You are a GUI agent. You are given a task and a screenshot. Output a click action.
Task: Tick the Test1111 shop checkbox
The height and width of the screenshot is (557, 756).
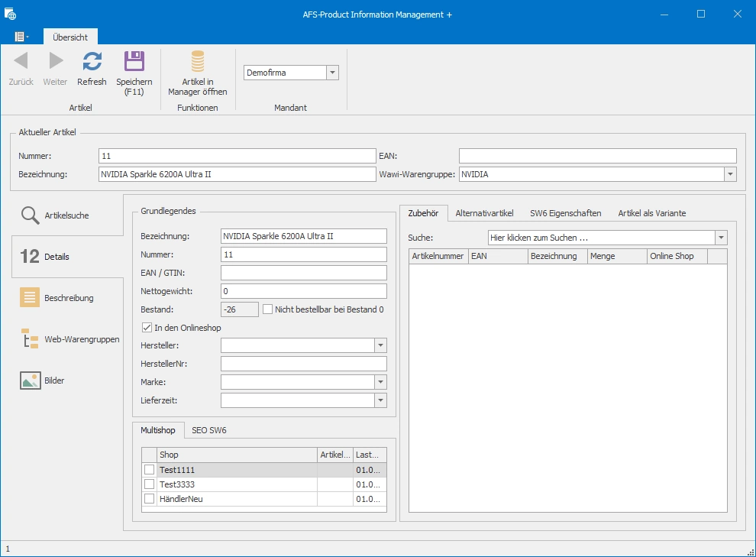pyautogui.click(x=150, y=470)
